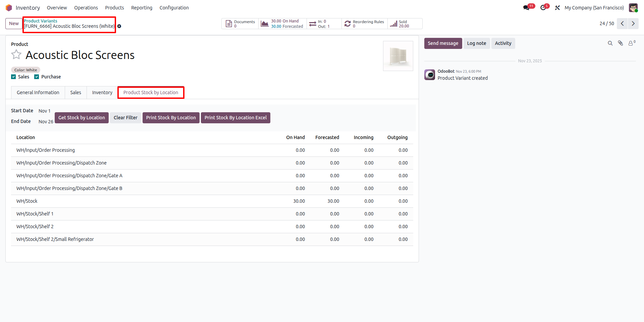Viewport: 644px width, 322px height.
Task: Open the debug tools wrench icon
Action: point(557,8)
